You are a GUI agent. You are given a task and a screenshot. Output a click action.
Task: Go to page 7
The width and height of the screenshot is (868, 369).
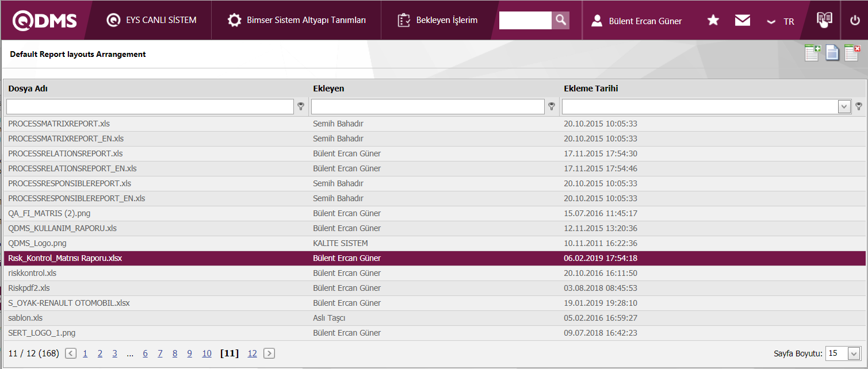[160, 353]
